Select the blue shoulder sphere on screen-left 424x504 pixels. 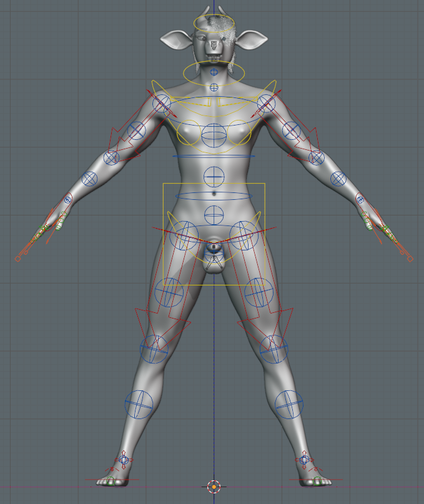tap(162, 104)
